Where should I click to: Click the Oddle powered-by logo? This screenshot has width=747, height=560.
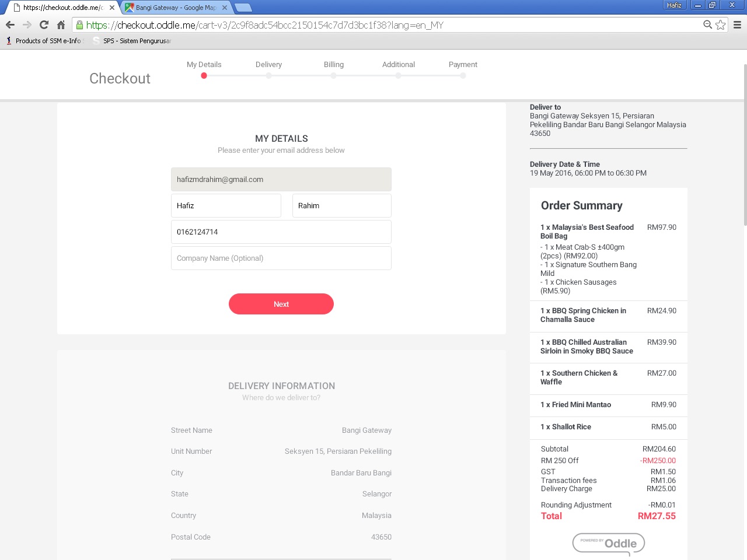click(x=609, y=544)
